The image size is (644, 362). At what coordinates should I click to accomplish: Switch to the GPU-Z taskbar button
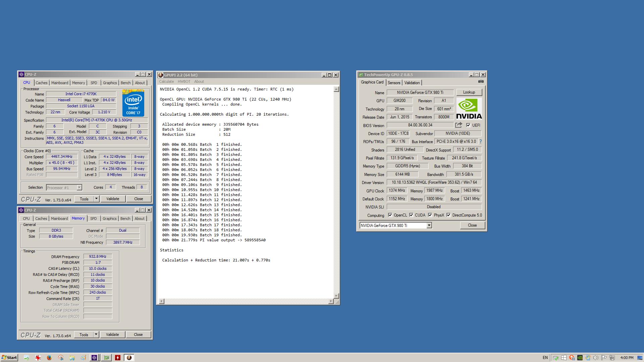point(106,358)
